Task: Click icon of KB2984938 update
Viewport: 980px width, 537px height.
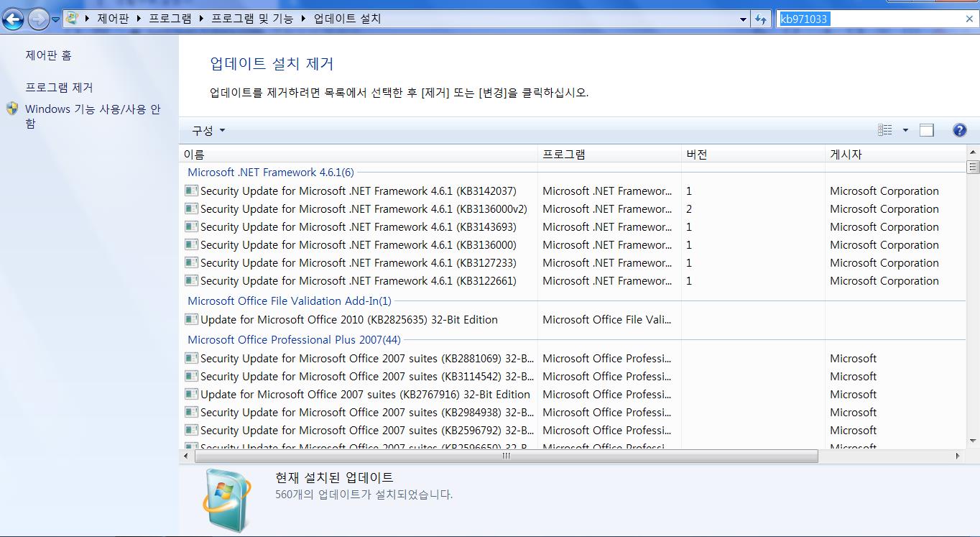Action: [191, 412]
